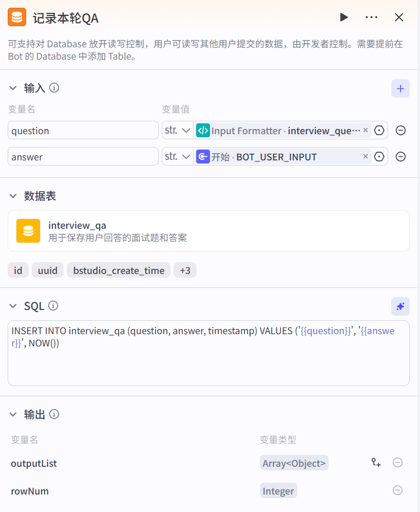Clear the Input Formatter reference value
The image size is (420, 512).
tap(365, 130)
